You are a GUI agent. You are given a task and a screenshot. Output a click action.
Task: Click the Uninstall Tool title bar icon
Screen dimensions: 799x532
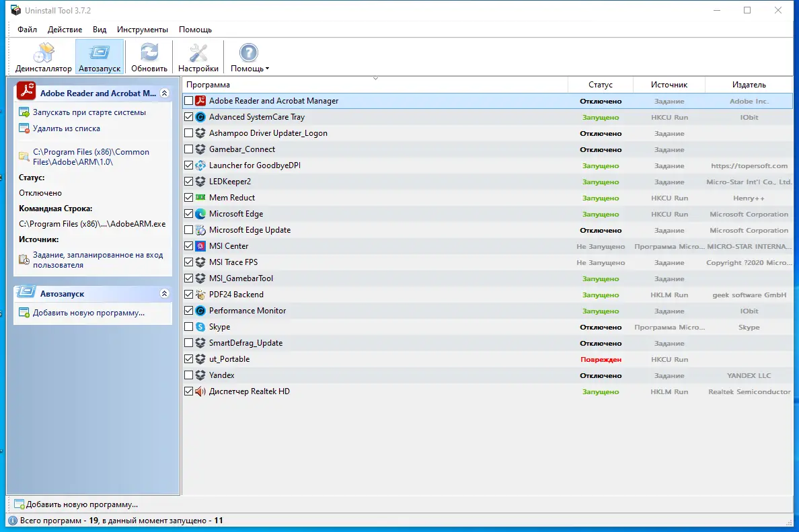[15, 10]
